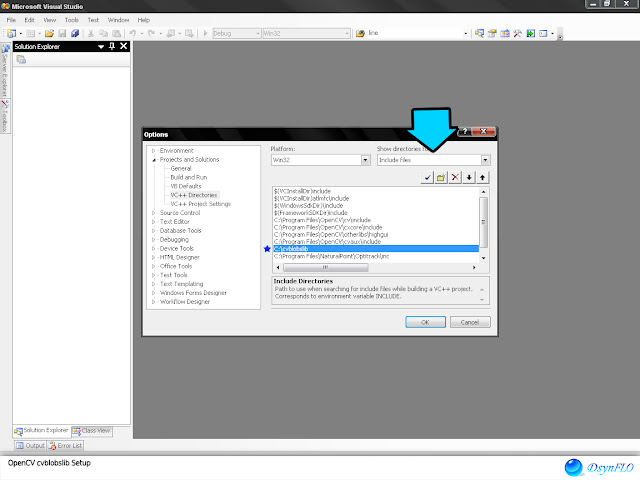Viewport: 640px width, 480px height.
Task: Expand the Source Control tree node
Action: [153, 213]
